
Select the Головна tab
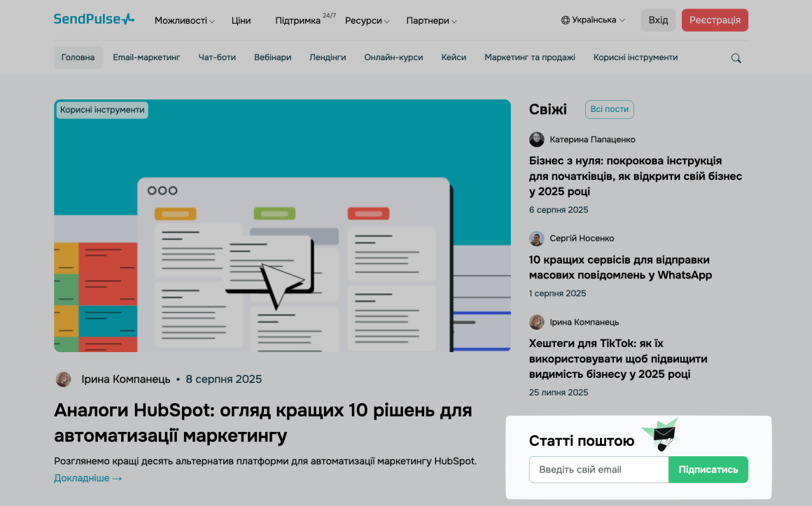78,57
